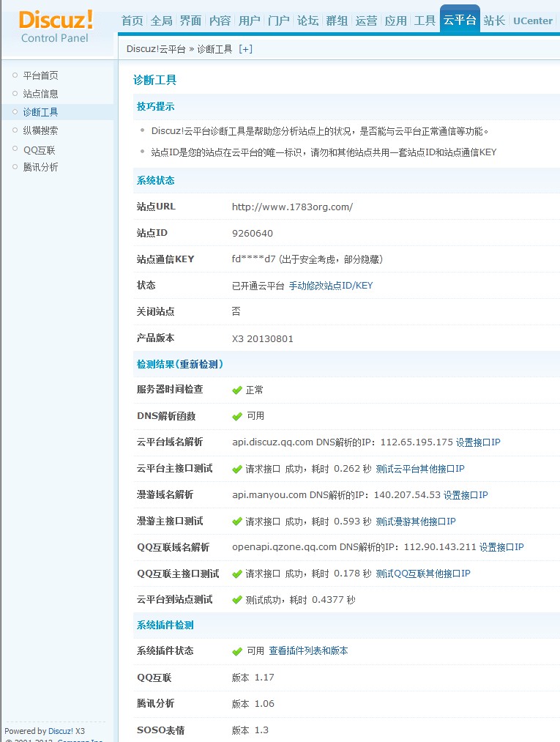Click the 测试云平台其他接口IP link
Screen dimensions: 560x742
(420, 469)
